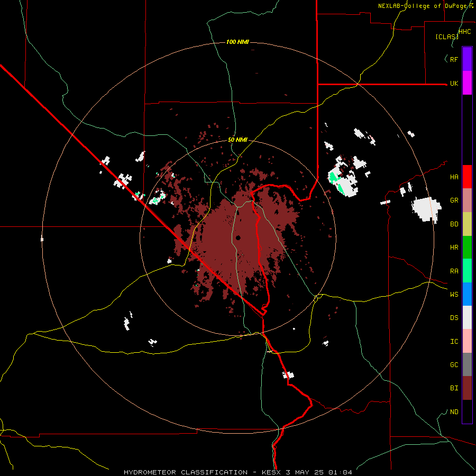Click the white DS legend swatch
Screen dimensions: 476x476
tap(467, 317)
